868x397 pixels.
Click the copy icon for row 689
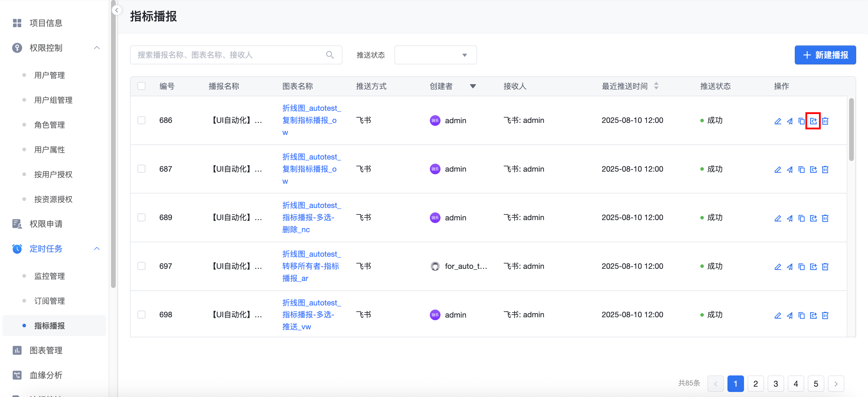click(801, 218)
